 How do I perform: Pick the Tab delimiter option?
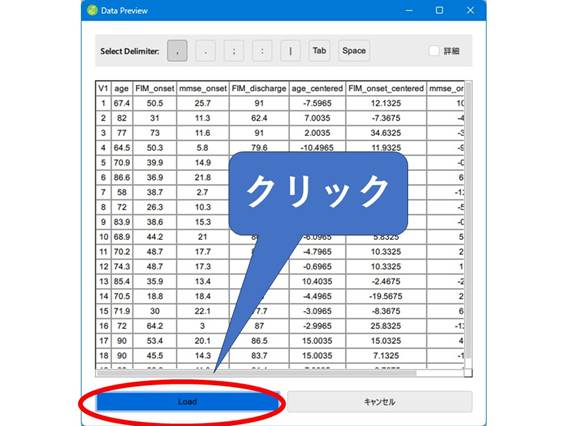(x=319, y=51)
